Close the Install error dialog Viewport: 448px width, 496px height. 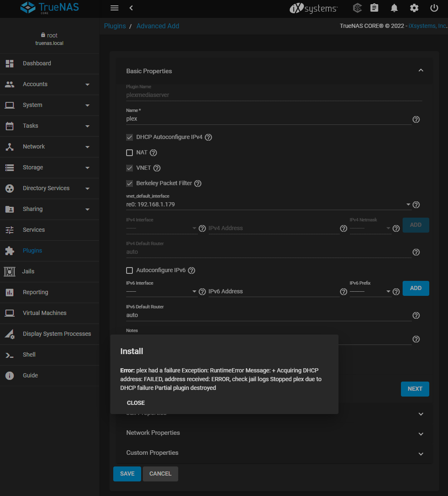click(x=135, y=403)
